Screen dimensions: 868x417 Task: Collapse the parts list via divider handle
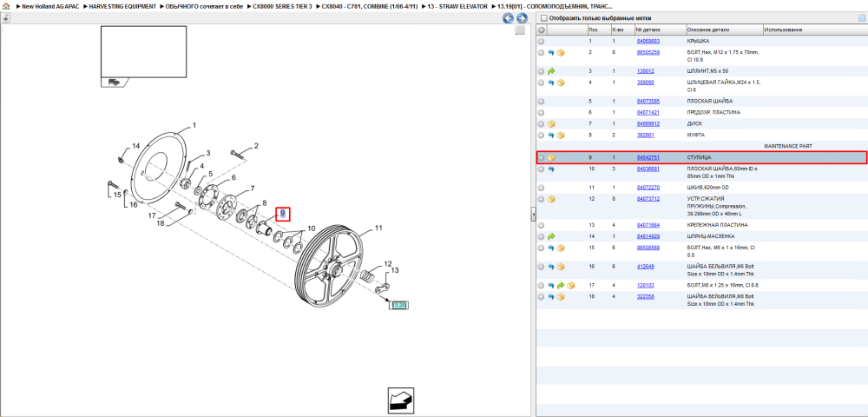tap(533, 213)
